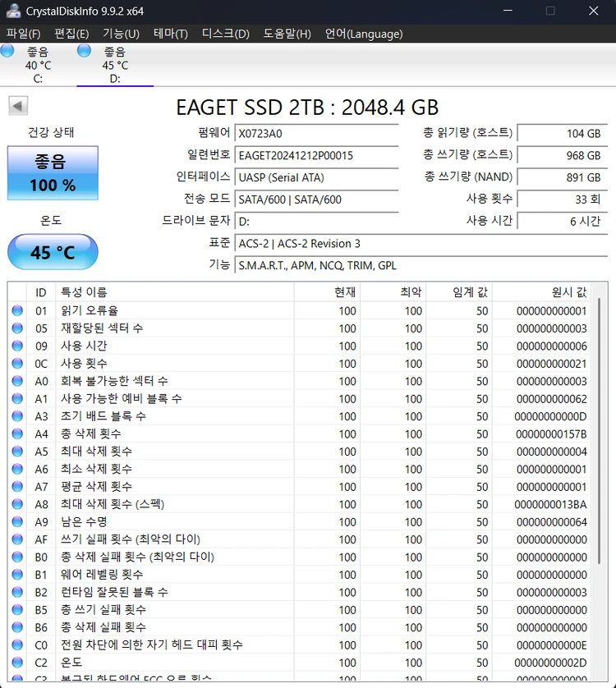The width and height of the screenshot is (616, 688).
Task: Click status orb for attribute A9 남은 수명
Action: (x=17, y=521)
